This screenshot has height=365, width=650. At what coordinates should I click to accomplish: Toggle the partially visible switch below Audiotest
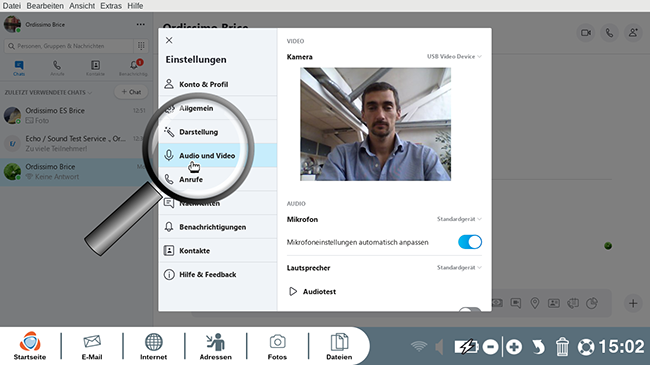click(x=470, y=309)
